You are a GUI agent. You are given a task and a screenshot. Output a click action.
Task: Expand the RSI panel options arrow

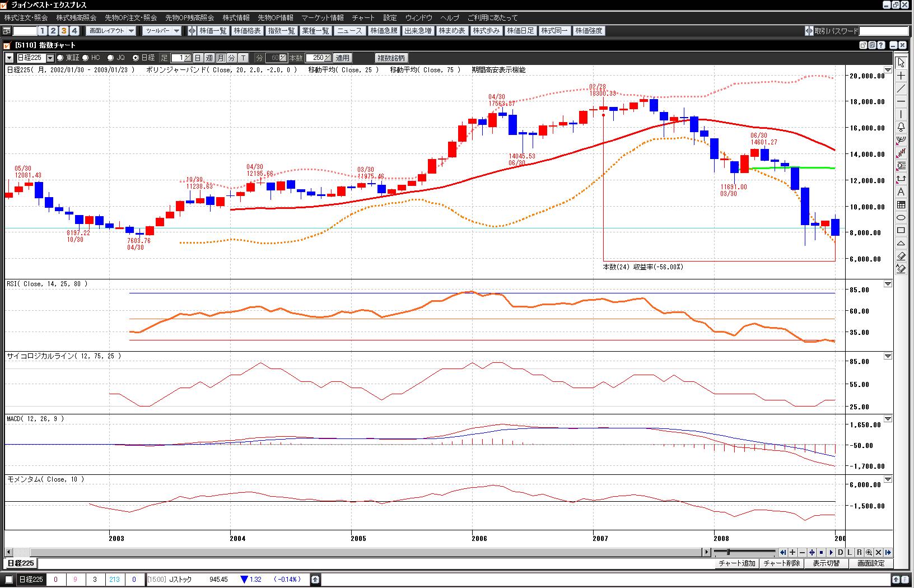point(888,284)
